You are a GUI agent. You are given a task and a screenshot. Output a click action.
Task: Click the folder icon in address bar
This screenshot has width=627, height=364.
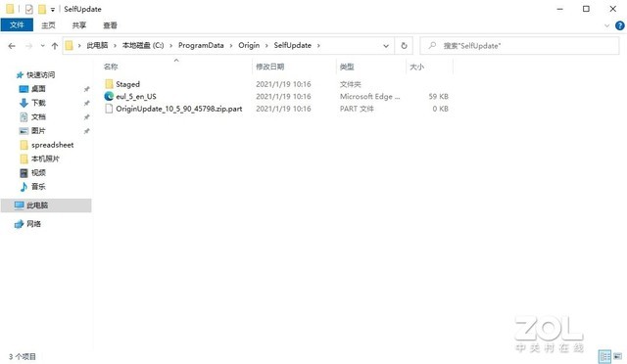tap(70, 46)
